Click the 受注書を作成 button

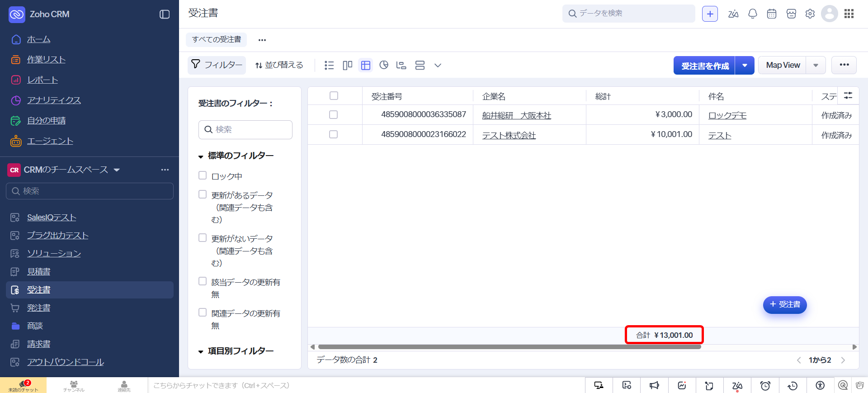(x=704, y=66)
